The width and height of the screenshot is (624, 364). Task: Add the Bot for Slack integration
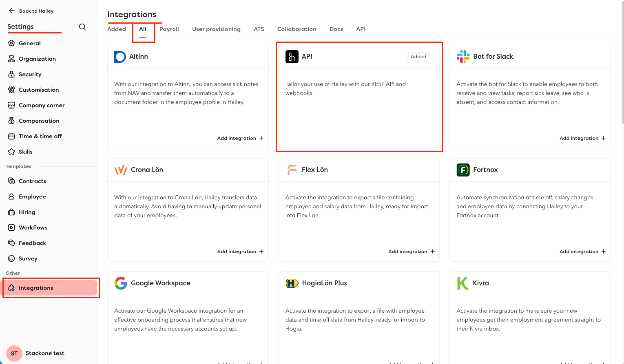click(x=582, y=138)
